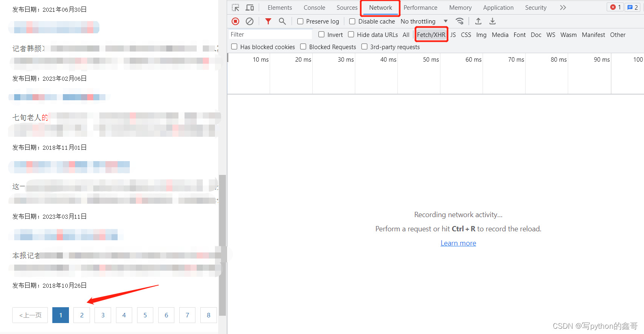This screenshot has width=644, height=334.
Task: Select the Wasm request filter
Action: click(x=569, y=35)
